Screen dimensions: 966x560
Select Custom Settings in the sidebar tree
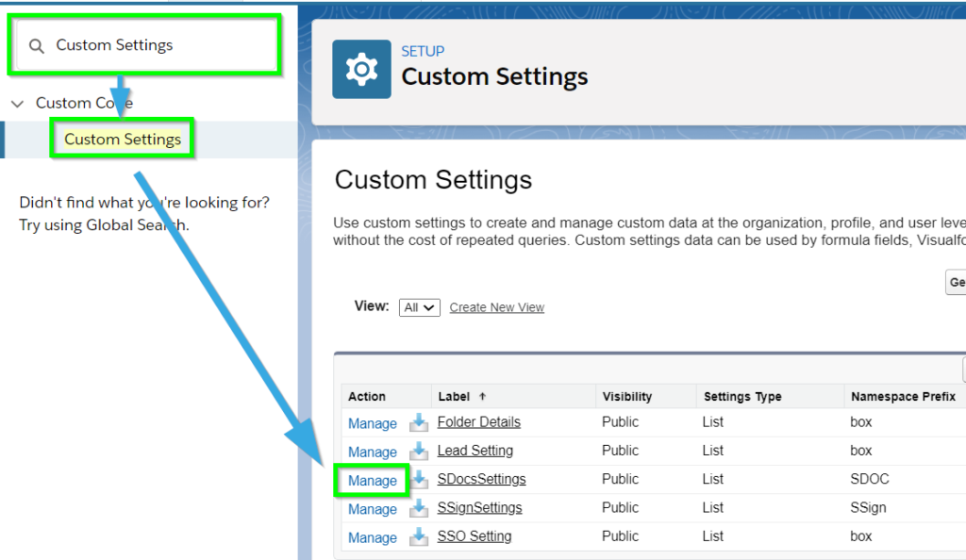pyautogui.click(x=122, y=138)
